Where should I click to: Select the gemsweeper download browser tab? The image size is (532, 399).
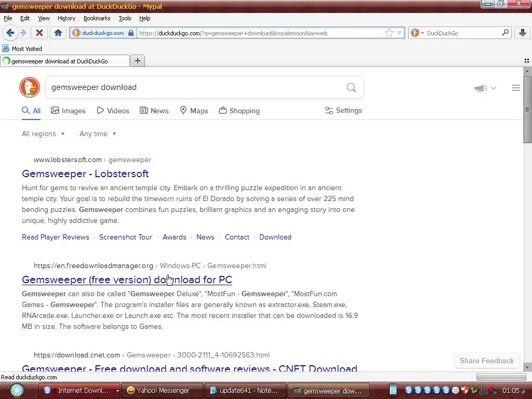coord(65,61)
